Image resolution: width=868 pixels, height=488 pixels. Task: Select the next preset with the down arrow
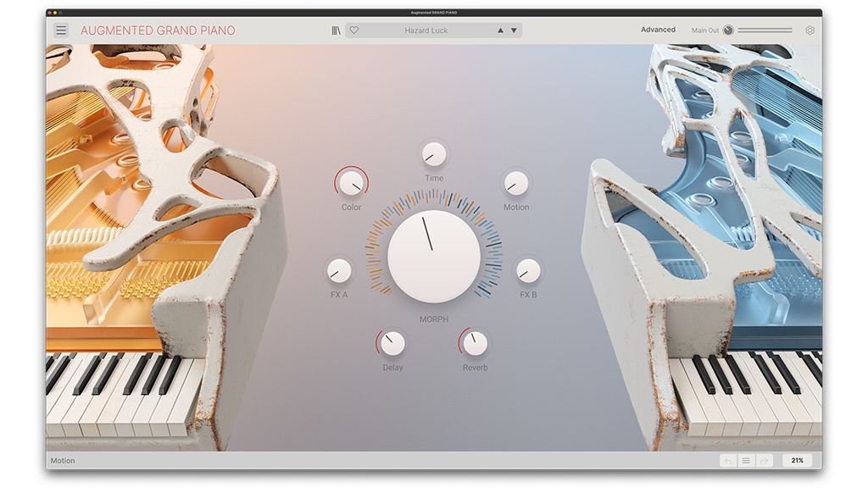[514, 30]
